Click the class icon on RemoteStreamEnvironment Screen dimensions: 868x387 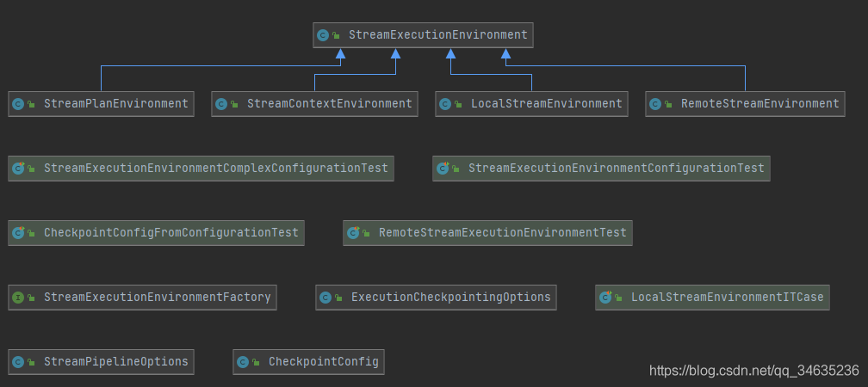tap(655, 104)
